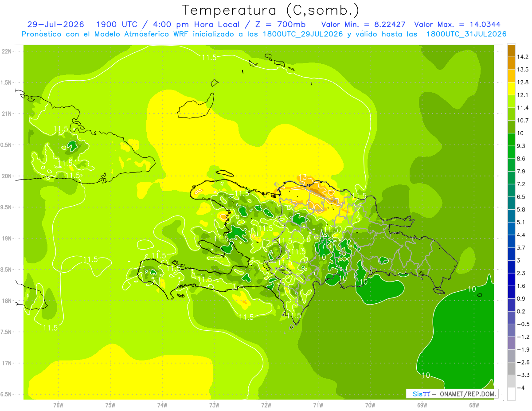Click the legend swatch between 10.7 and 11.4
The image size is (532, 411).
(511, 114)
